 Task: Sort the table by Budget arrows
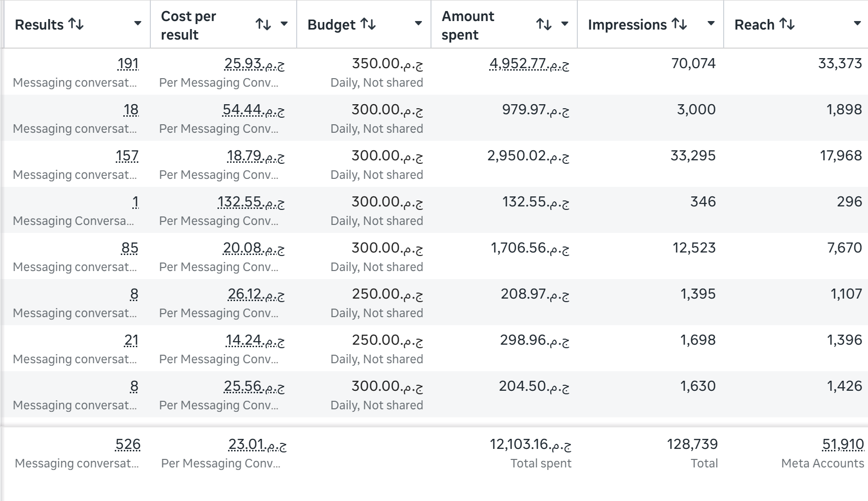point(368,24)
